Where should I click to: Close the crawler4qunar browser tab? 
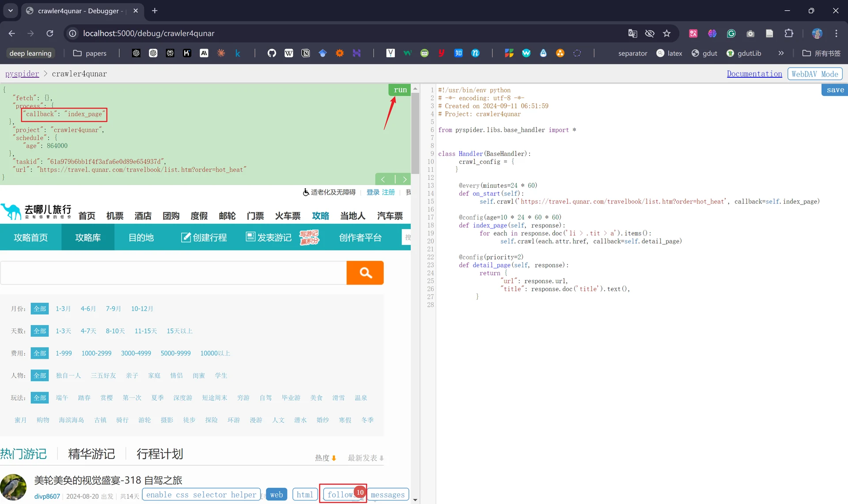pyautogui.click(x=136, y=11)
